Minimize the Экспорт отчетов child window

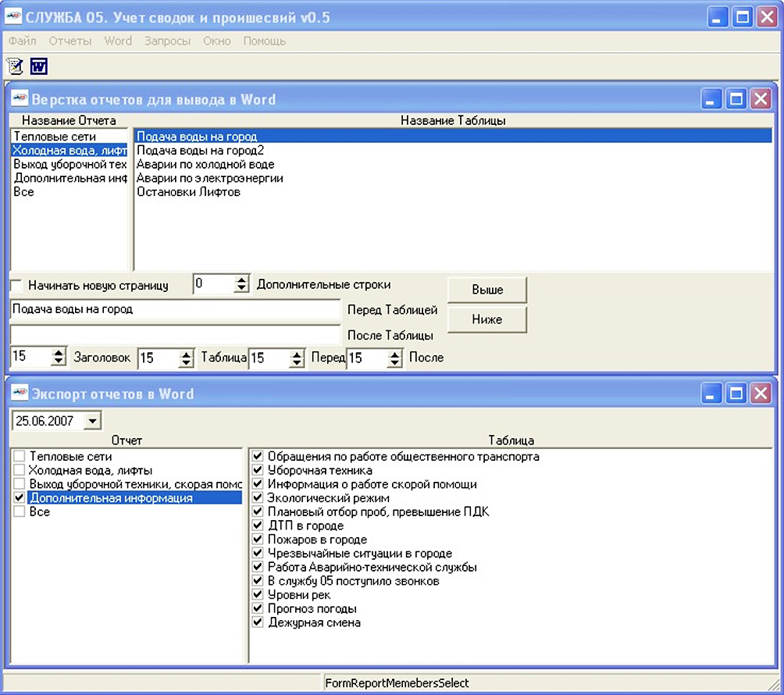click(711, 394)
